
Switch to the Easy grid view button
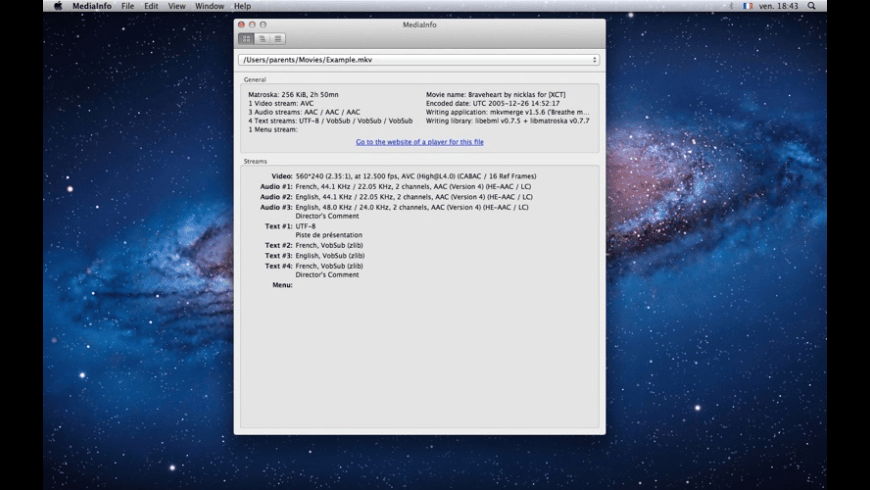pyautogui.click(x=246, y=39)
